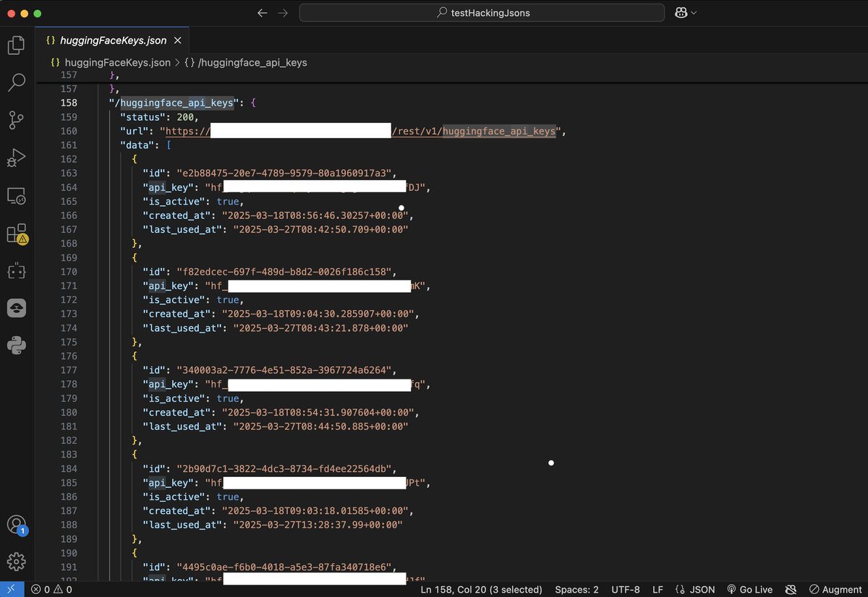Image resolution: width=868 pixels, height=597 pixels.
Task: Start server with Go Live
Action: tap(750, 590)
